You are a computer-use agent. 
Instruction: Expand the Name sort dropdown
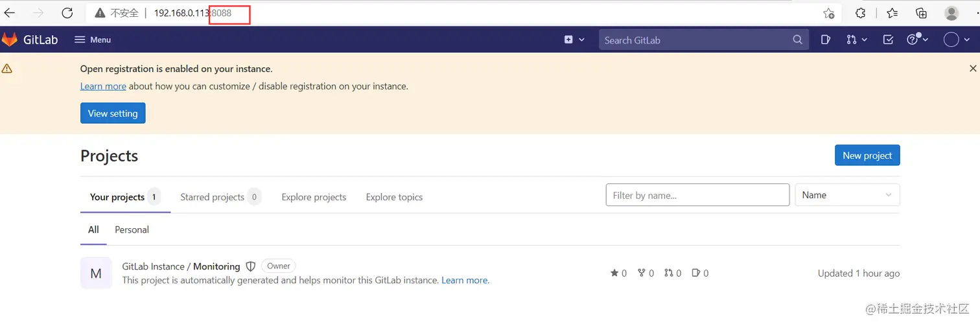coord(847,195)
